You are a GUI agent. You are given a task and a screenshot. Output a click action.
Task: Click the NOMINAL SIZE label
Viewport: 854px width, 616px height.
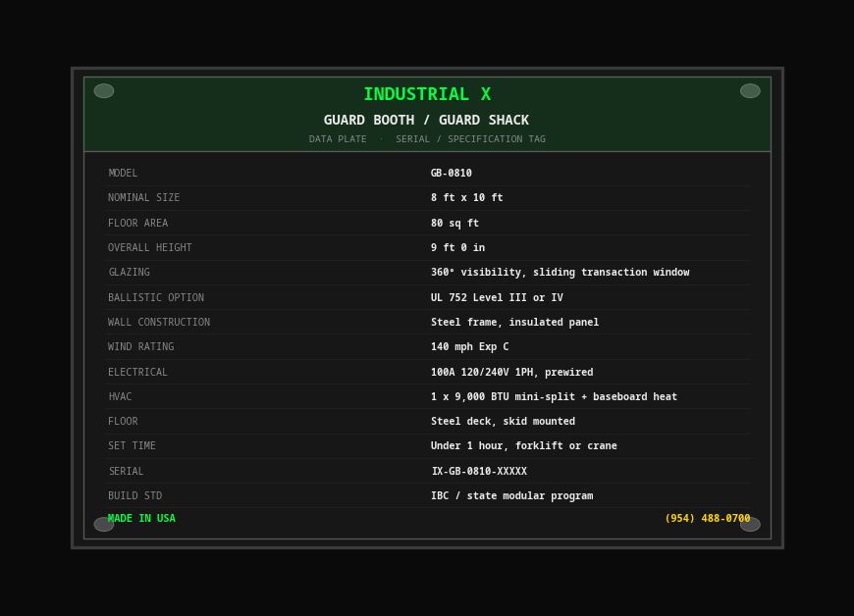[143, 197]
